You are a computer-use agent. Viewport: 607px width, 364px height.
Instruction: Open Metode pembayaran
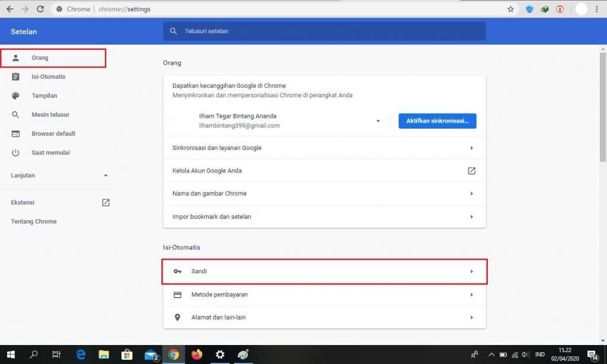tap(324, 295)
